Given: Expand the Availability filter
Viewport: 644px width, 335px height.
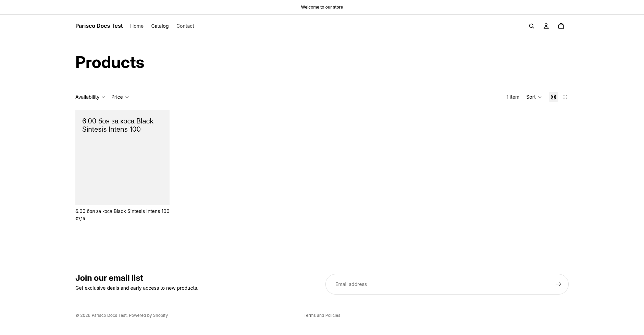Looking at the screenshot, I should click(90, 97).
